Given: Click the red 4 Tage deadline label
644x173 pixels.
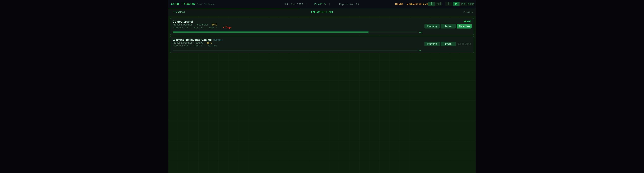Looking at the screenshot, I should click(227, 27).
